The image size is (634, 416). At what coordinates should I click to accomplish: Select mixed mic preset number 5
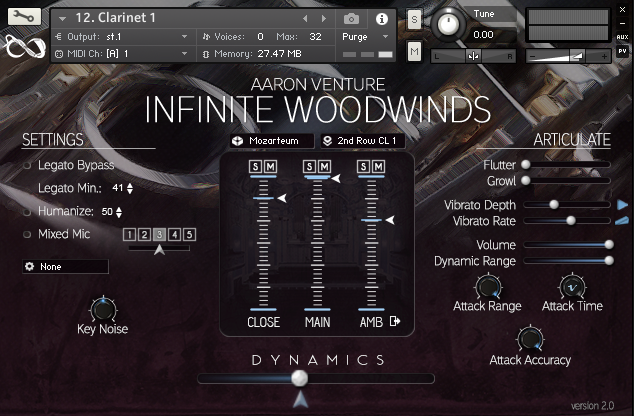tap(190, 234)
